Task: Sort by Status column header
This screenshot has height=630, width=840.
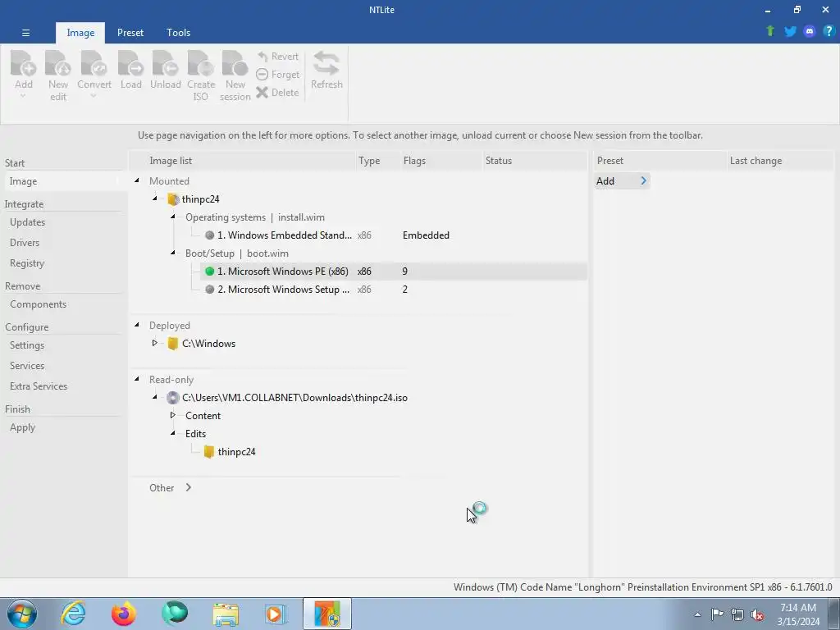Action: pyautogui.click(x=534, y=161)
